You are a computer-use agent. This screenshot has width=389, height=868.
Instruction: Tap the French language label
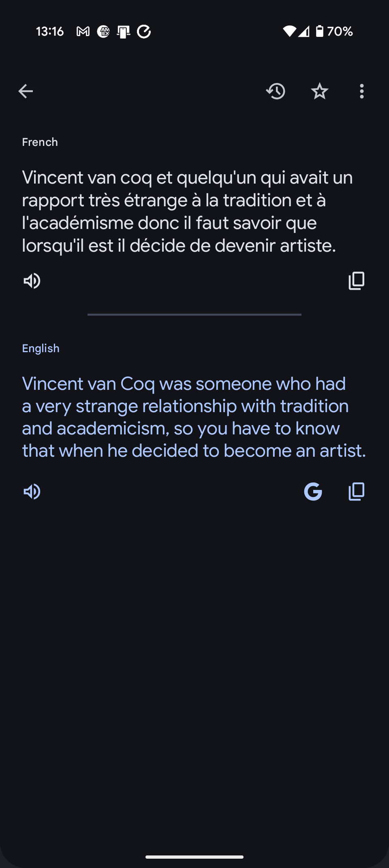coord(40,142)
